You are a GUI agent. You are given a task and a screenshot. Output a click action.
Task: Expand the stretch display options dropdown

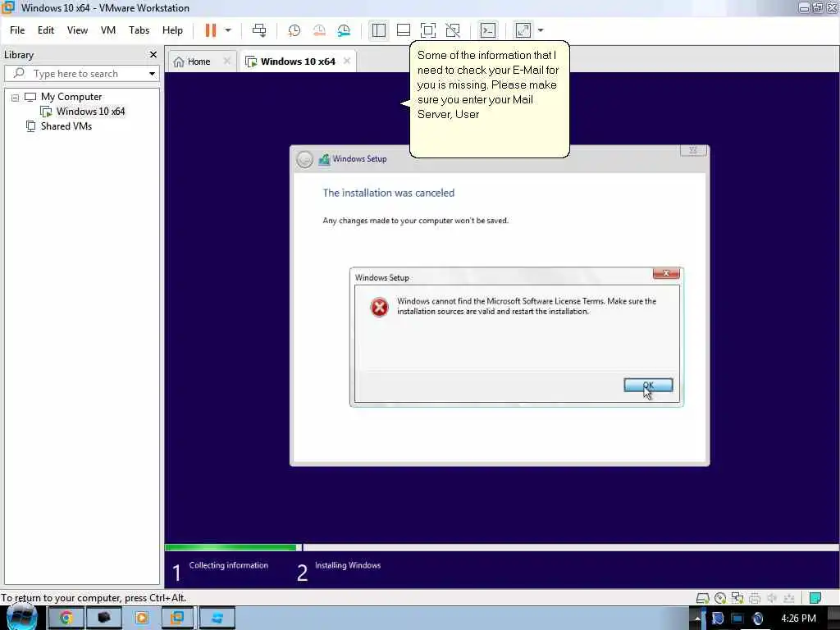coord(541,30)
